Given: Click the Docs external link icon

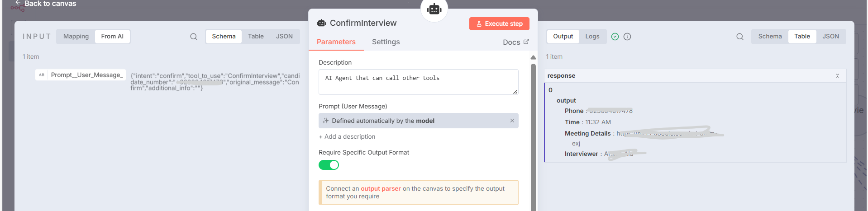Looking at the screenshot, I should 526,42.
